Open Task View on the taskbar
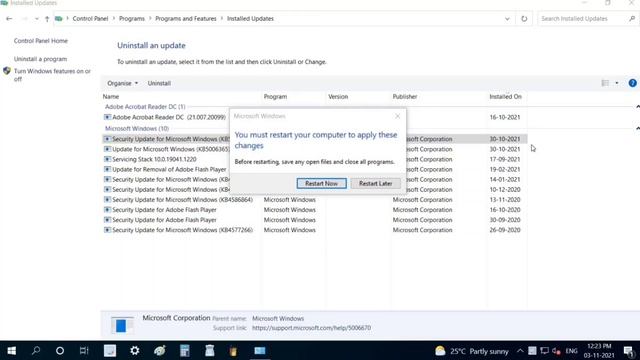Image resolution: width=640 pixels, height=360 pixels. tap(84, 351)
